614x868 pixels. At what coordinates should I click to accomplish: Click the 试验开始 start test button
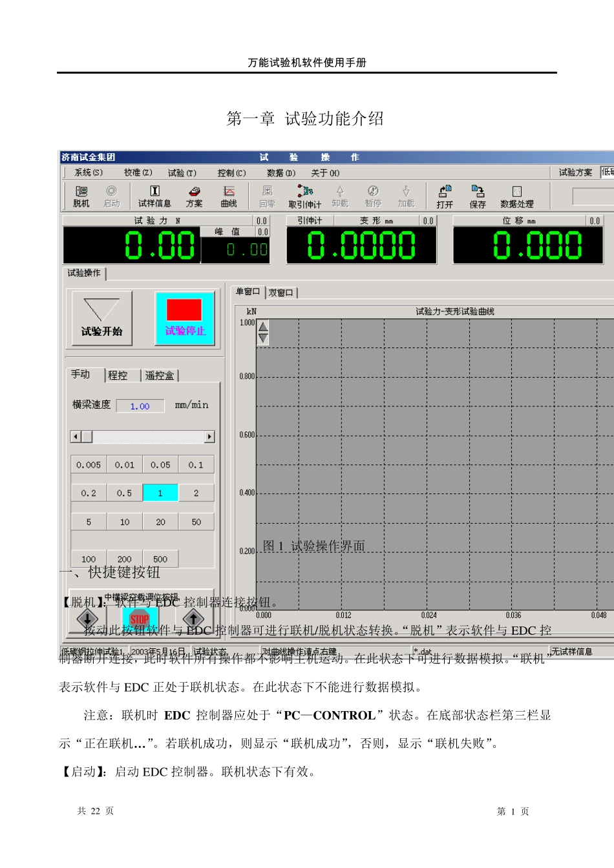click(x=101, y=318)
